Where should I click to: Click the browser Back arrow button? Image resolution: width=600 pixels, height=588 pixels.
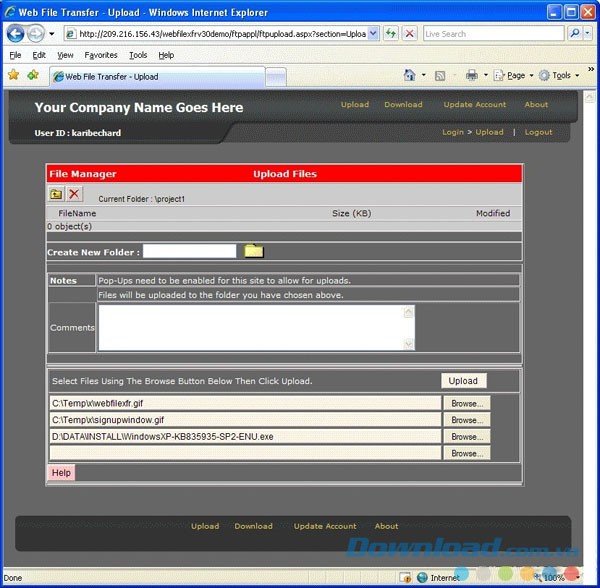15,34
